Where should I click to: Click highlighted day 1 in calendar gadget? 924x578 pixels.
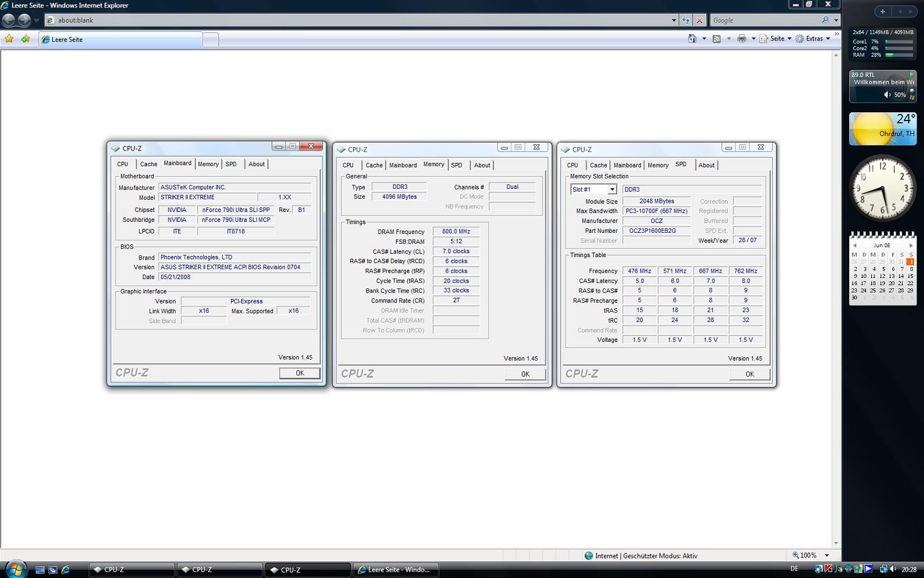910,262
